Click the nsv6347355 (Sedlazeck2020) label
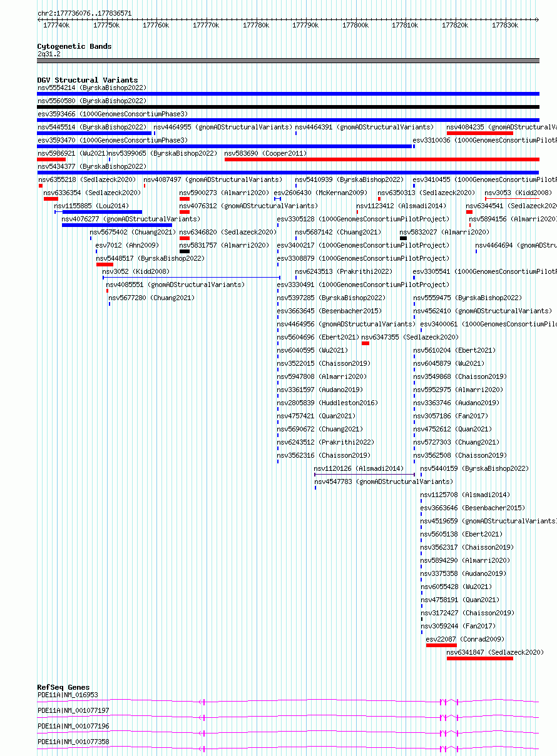557x756 pixels. point(410,337)
